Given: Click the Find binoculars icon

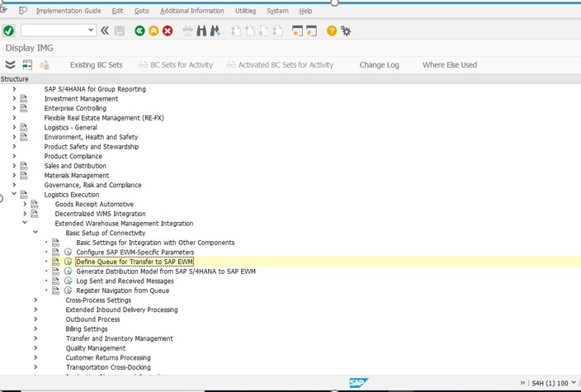Looking at the screenshot, I should pos(201,31).
